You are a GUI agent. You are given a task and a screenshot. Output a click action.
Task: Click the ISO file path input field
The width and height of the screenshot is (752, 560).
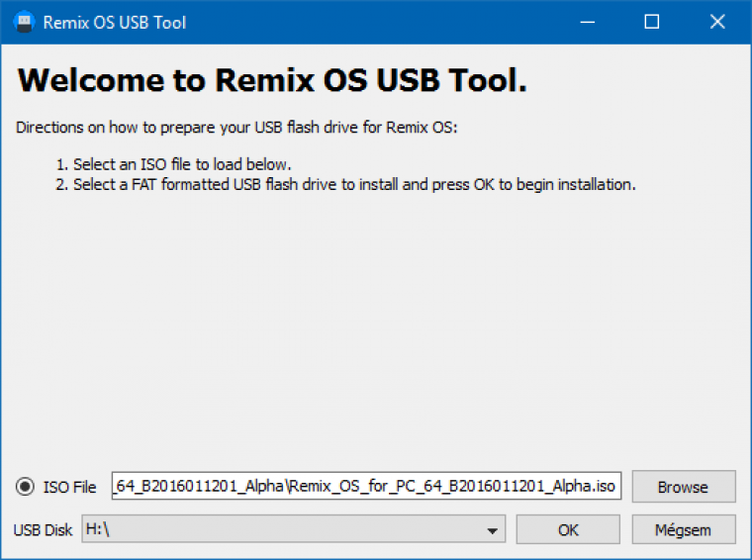(366, 486)
